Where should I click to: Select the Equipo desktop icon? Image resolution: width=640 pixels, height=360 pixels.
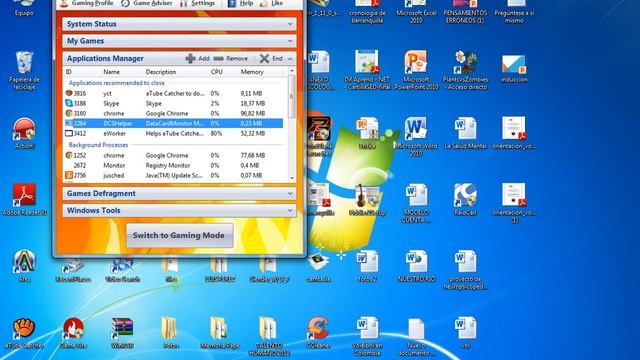pos(24,7)
